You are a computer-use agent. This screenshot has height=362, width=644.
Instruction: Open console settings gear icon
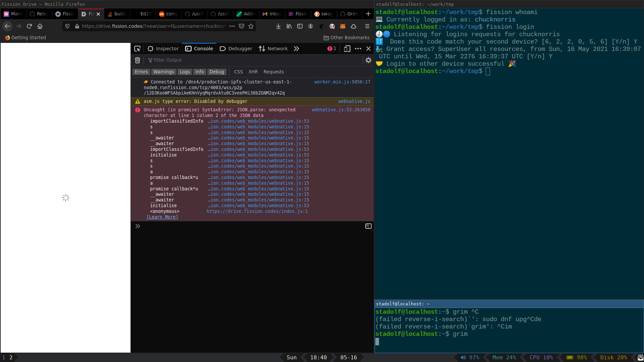coord(368,60)
